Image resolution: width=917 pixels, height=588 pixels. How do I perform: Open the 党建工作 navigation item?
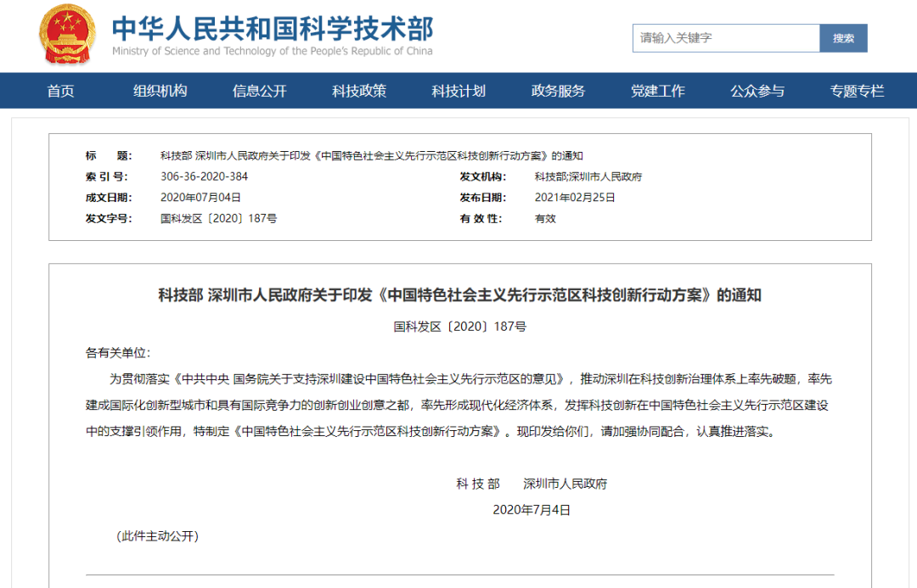tap(657, 91)
